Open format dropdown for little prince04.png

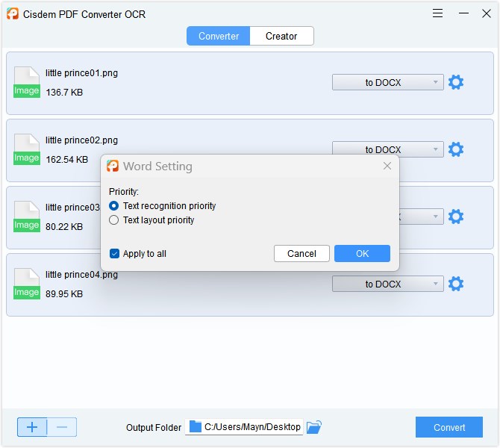pos(388,284)
